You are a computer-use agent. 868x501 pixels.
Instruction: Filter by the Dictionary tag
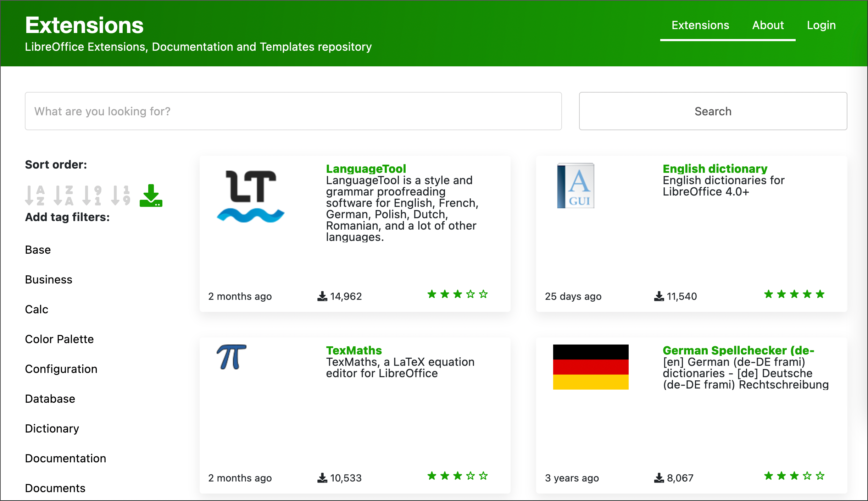pos(52,429)
